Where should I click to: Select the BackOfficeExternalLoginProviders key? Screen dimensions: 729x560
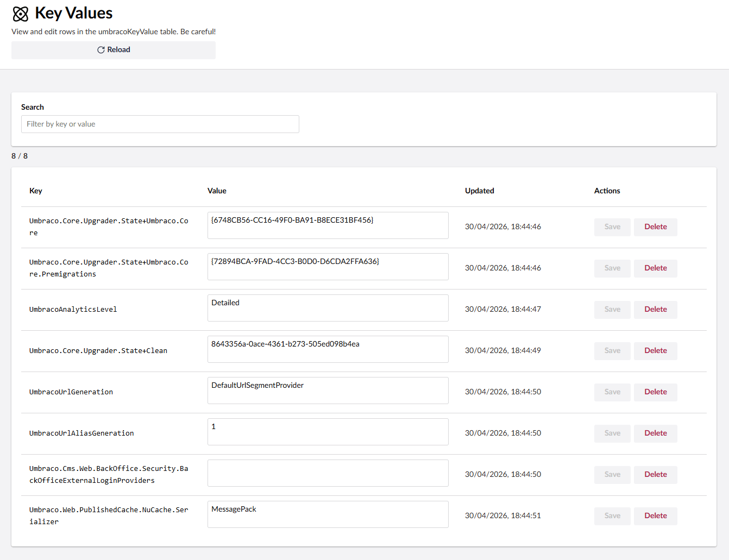(x=109, y=475)
